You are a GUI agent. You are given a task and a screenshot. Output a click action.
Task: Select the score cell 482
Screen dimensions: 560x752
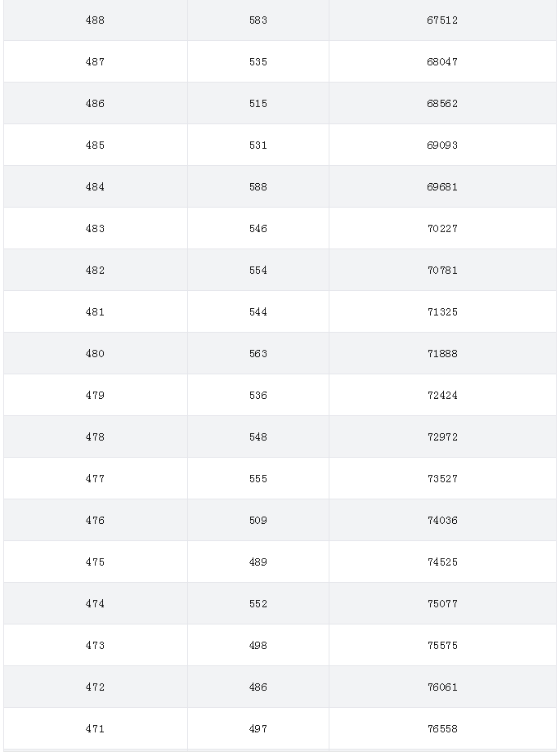click(95, 271)
